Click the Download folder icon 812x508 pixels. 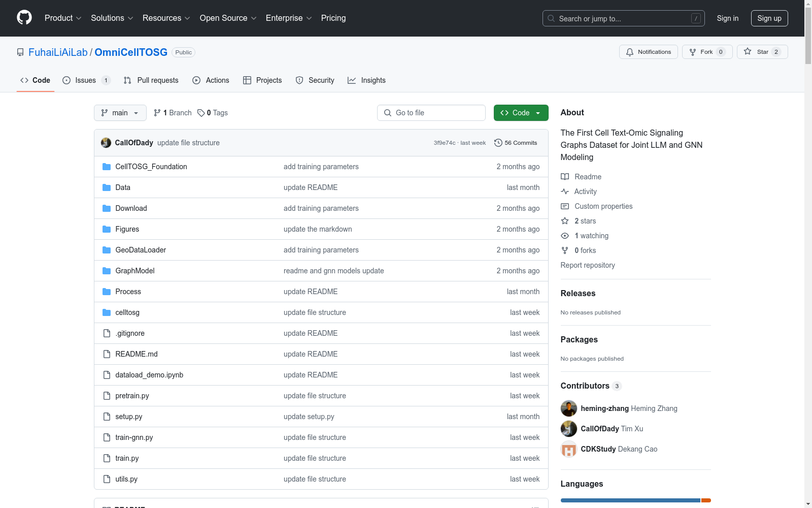tap(107, 208)
